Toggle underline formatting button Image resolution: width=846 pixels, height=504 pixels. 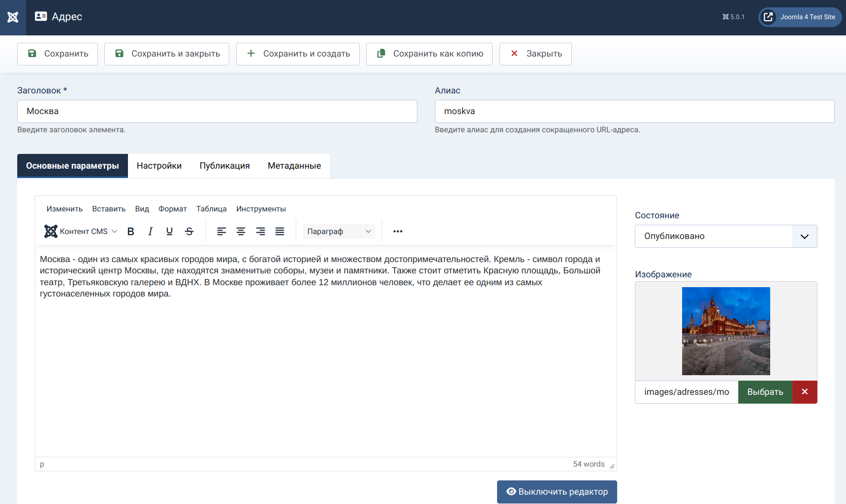(169, 232)
